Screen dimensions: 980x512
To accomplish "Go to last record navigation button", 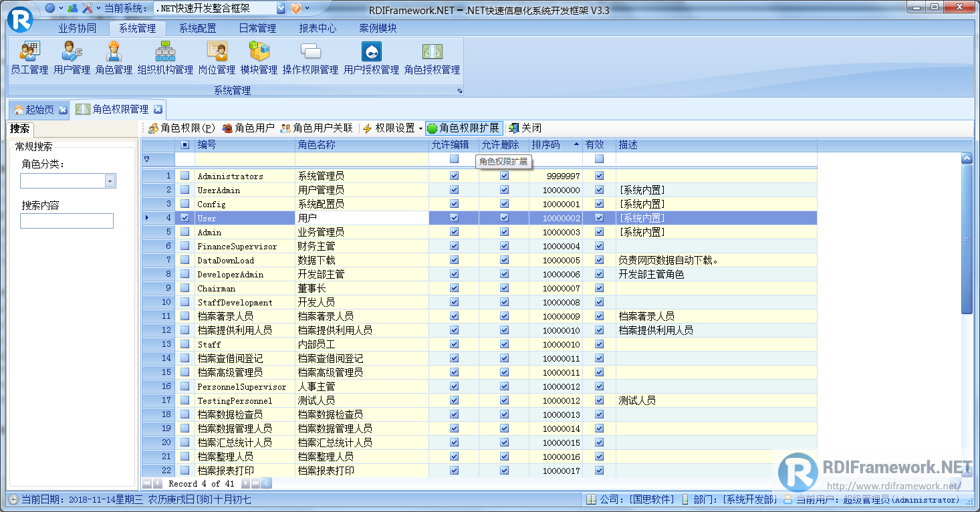I will pos(255,483).
